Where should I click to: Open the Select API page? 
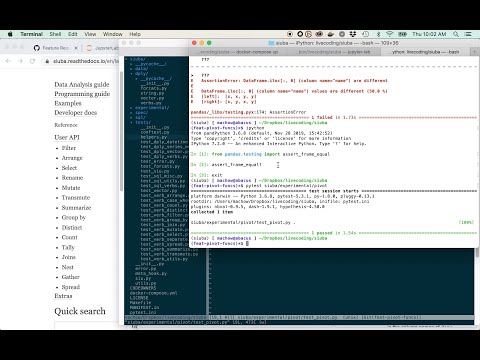tap(69, 168)
